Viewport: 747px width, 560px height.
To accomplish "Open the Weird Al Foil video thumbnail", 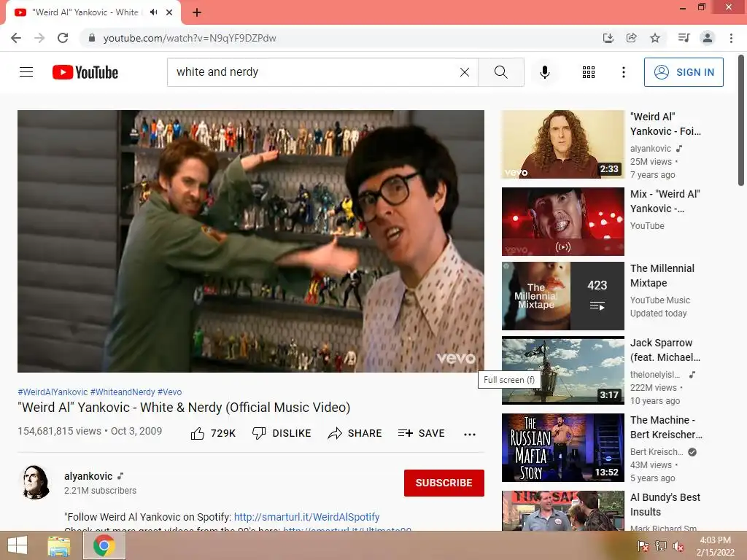I will tap(562, 144).
